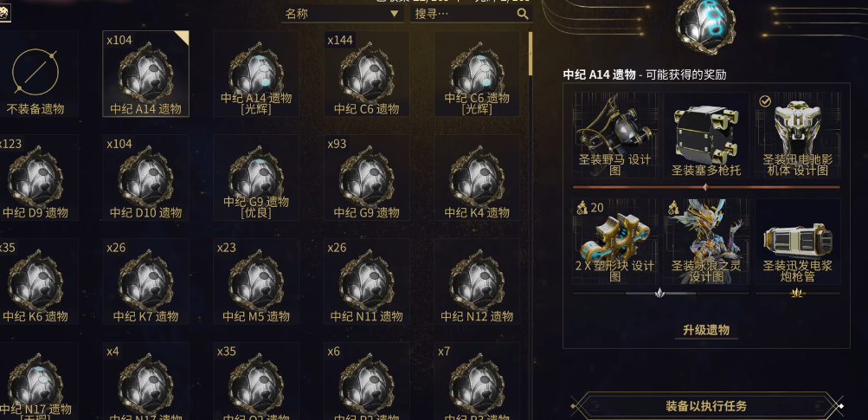Select the 中纪 D10 遗物 relic
This screenshot has height=420, width=868.
point(145,178)
